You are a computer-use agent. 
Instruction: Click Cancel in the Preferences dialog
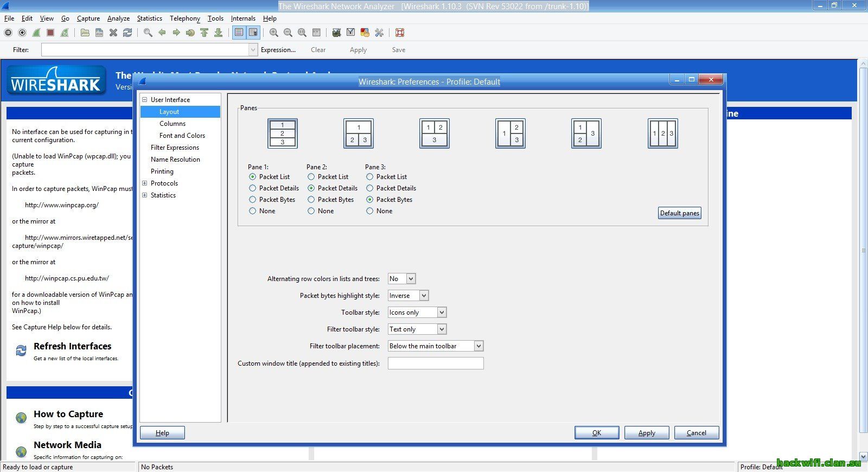(697, 433)
